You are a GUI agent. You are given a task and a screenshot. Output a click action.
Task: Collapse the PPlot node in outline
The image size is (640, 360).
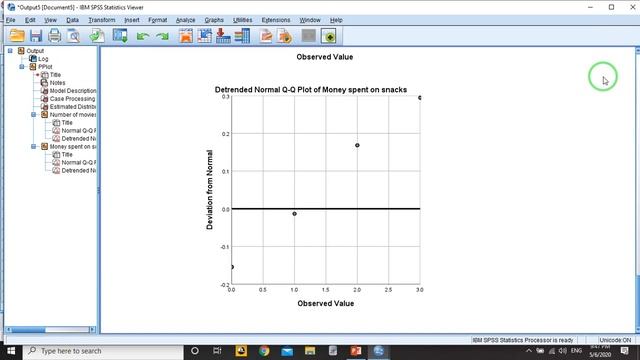(x=22, y=67)
